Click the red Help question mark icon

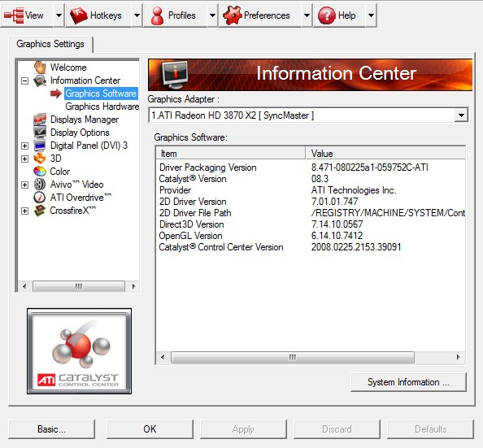pos(327,15)
